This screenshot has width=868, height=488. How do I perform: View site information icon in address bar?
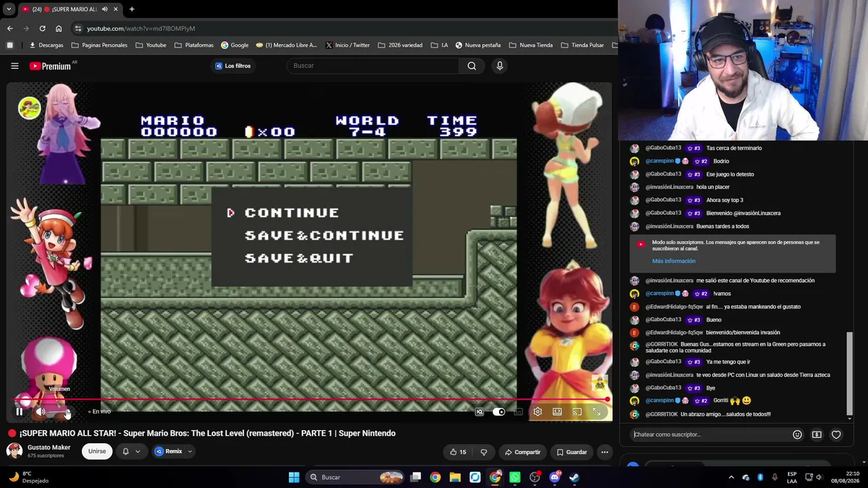[78, 28]
